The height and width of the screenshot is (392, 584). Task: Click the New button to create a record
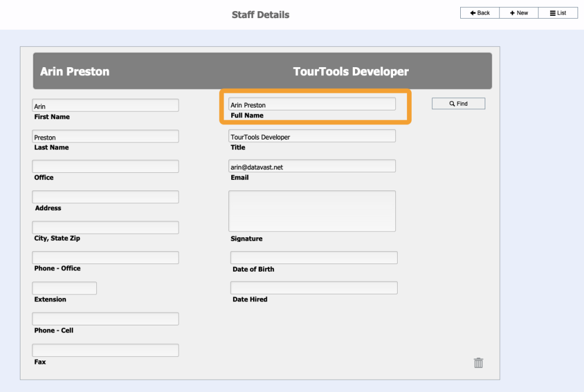519,12
